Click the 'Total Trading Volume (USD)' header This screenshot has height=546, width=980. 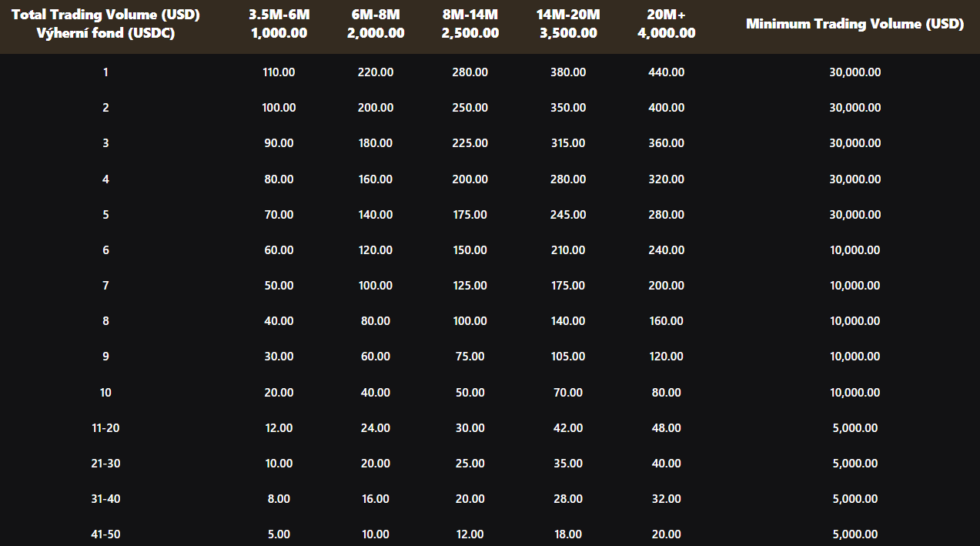tap(105, 15)
